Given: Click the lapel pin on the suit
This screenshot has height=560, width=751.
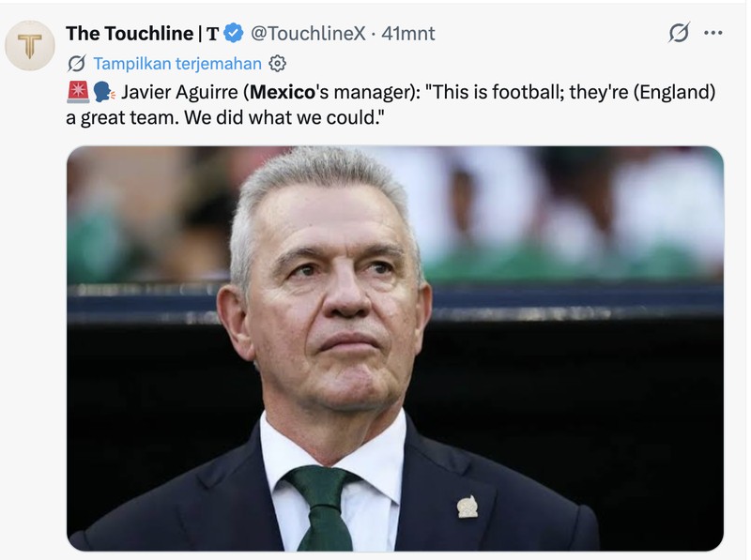Looking at the screenshot, I should click(x=467, y=507).
